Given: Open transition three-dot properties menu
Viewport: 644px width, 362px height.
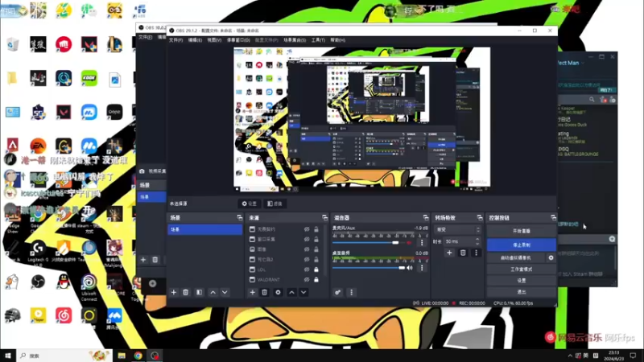Looking at the screenshot, I should click(477, 253).
